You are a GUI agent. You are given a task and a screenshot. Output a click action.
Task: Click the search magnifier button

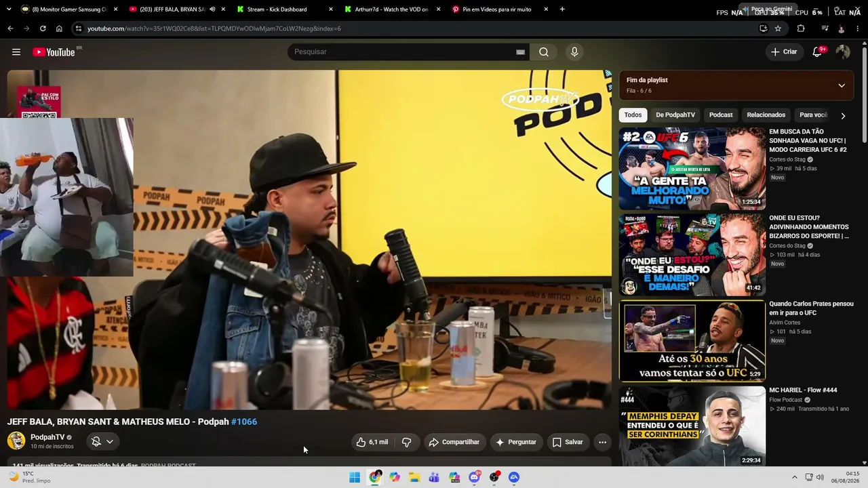click(x=544, y=52)
